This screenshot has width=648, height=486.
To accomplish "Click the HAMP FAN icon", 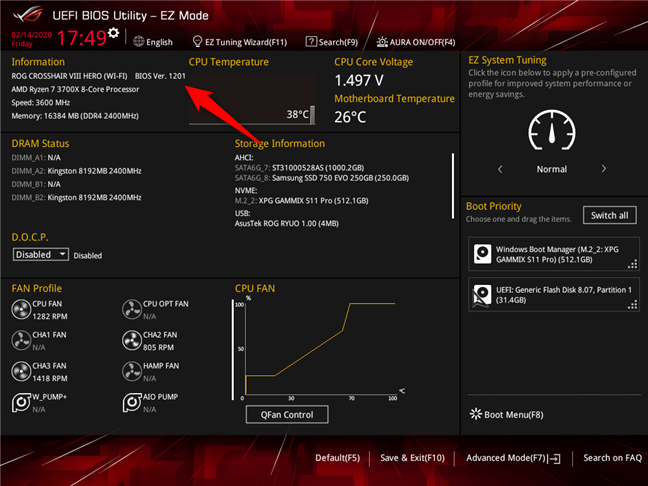I will tap(132, 372).
